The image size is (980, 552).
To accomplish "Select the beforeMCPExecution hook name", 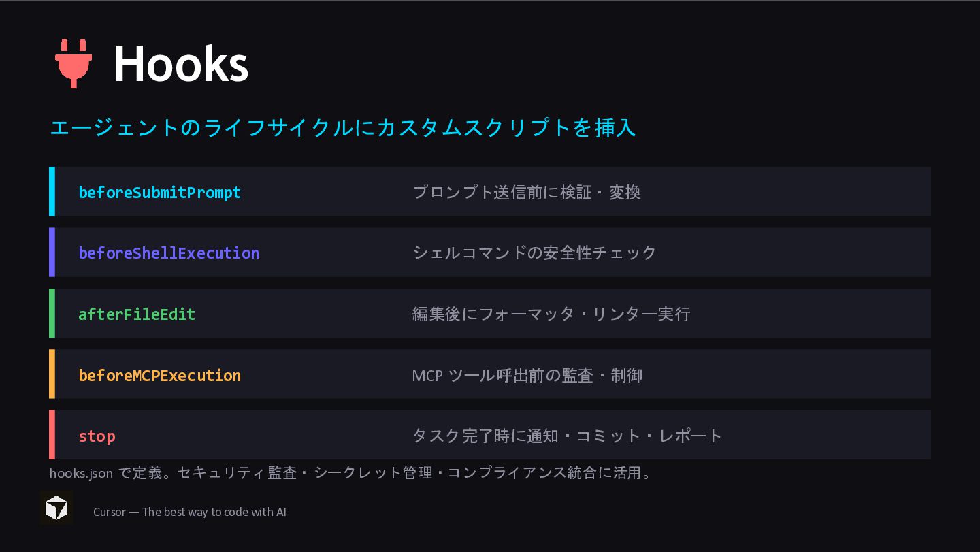I will pos(160,376).
